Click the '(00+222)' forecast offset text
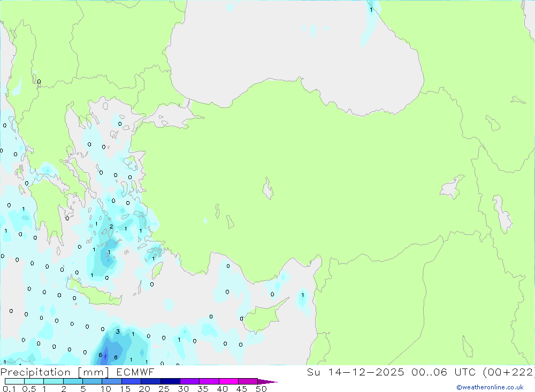This screenshot has height=392, width=535. click(509, 372)
